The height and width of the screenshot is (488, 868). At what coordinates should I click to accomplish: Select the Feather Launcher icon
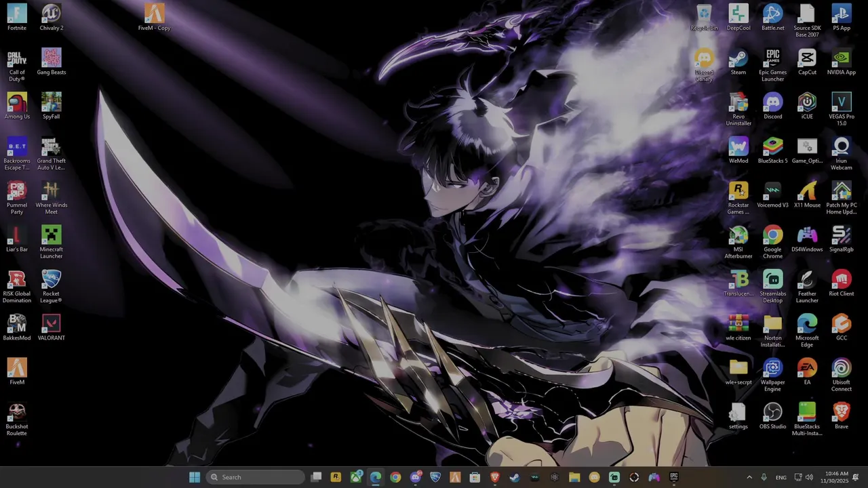pos(807,287)
